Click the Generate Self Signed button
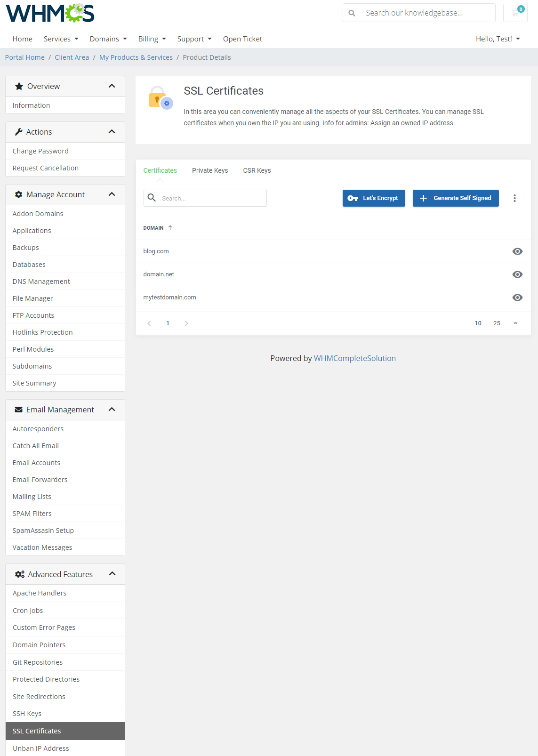538x756 pixels. [x=456, y=198]
